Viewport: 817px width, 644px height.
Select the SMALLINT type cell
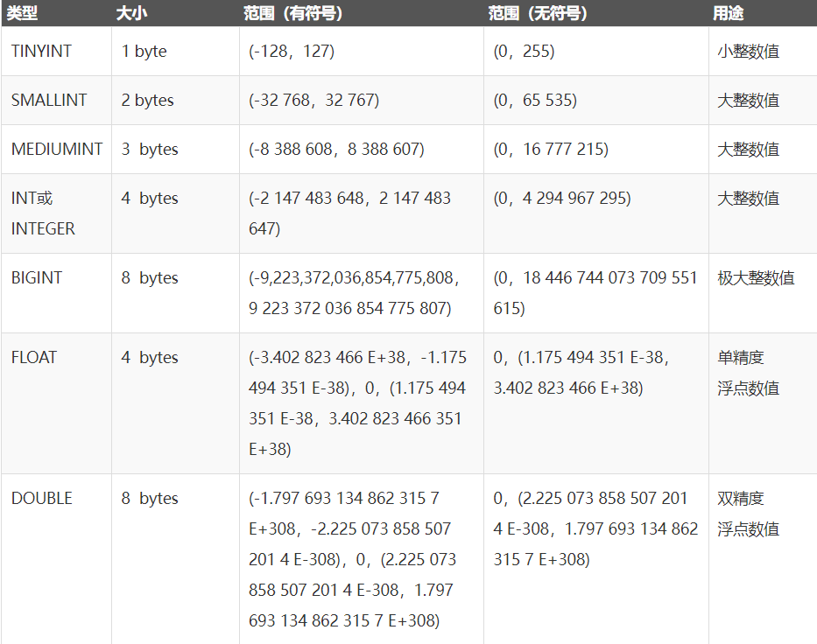49,101
